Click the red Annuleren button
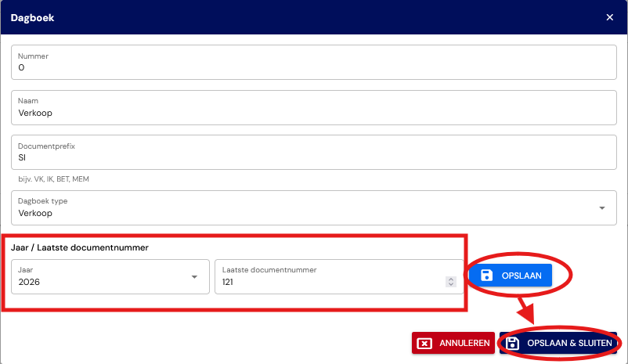 pos(453,343)
